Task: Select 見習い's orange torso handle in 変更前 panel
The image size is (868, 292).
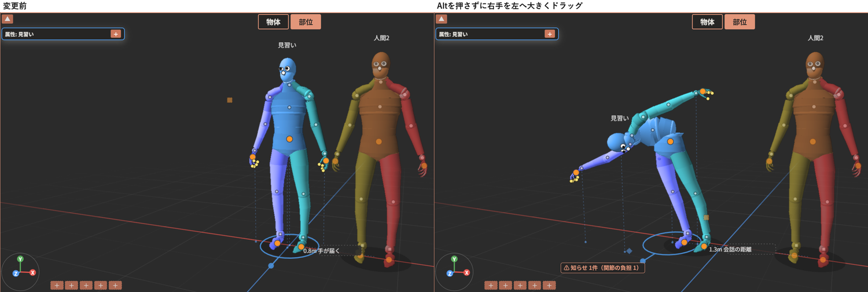Action: click(x=289, y=139)
